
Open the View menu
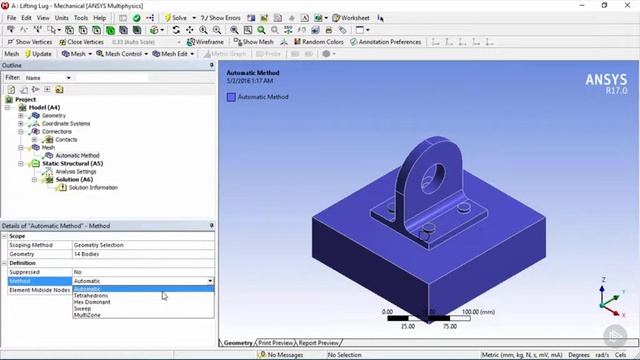click(x=43, y=18)
